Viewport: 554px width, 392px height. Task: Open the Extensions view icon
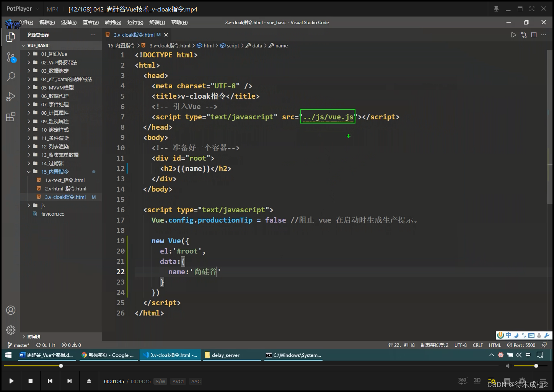(11, 117)
